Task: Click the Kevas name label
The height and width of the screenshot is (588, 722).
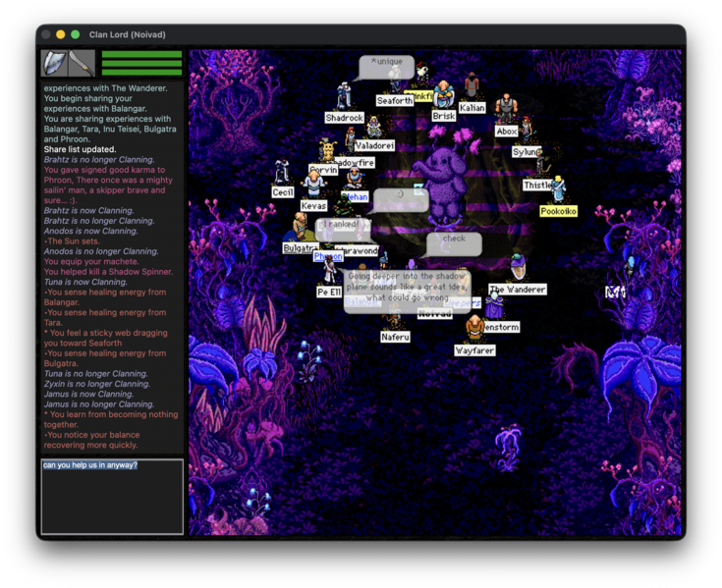Action: [313, 206]
